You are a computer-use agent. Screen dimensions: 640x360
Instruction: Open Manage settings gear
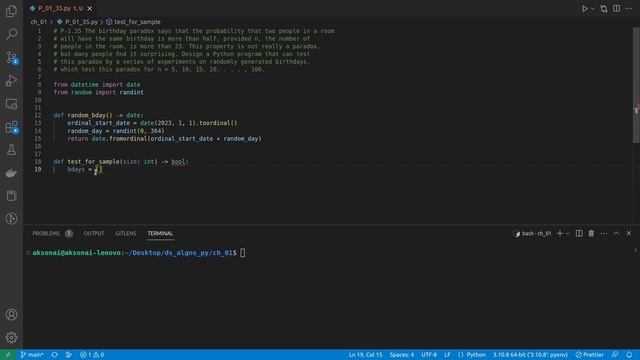point(11,338)
